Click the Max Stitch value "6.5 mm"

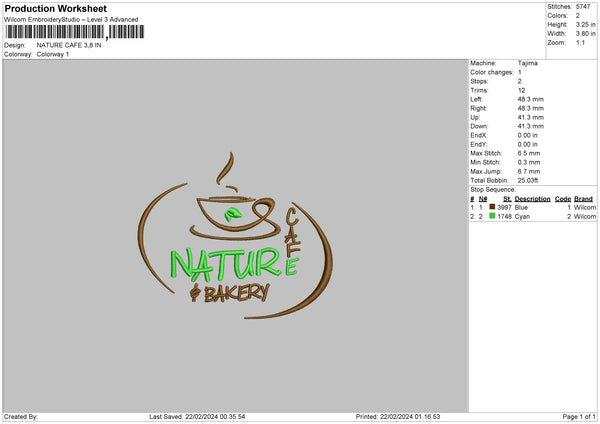pyautogui.click(x=529, y=153)
